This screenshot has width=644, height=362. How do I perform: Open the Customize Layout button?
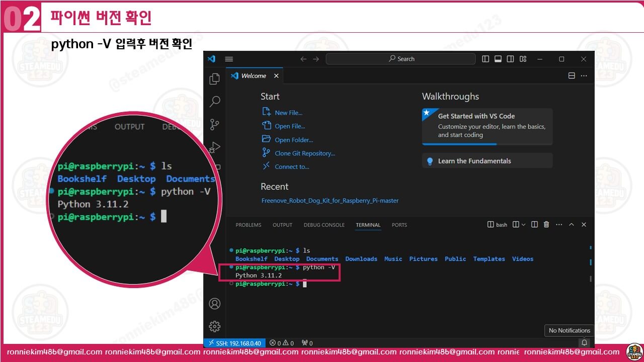523,59
